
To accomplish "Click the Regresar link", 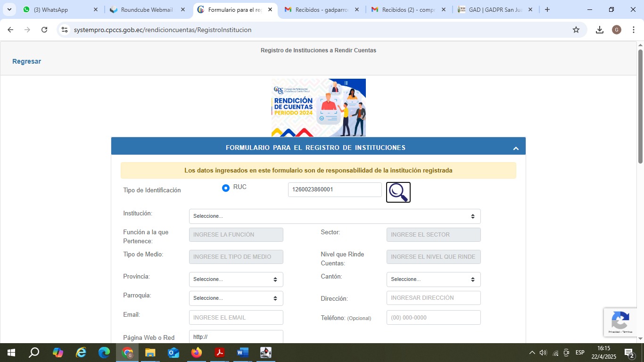I will point(26,61).
